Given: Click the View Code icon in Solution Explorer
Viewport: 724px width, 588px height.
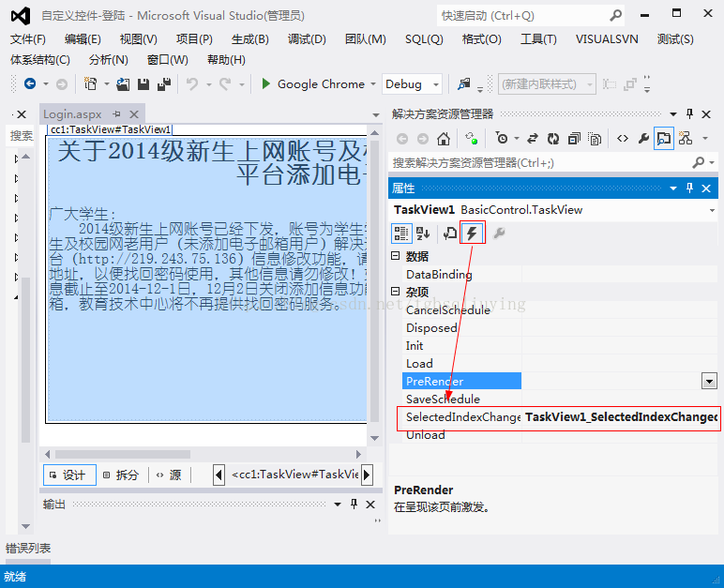Looking at the screenshot, I should tap(623, 139).
